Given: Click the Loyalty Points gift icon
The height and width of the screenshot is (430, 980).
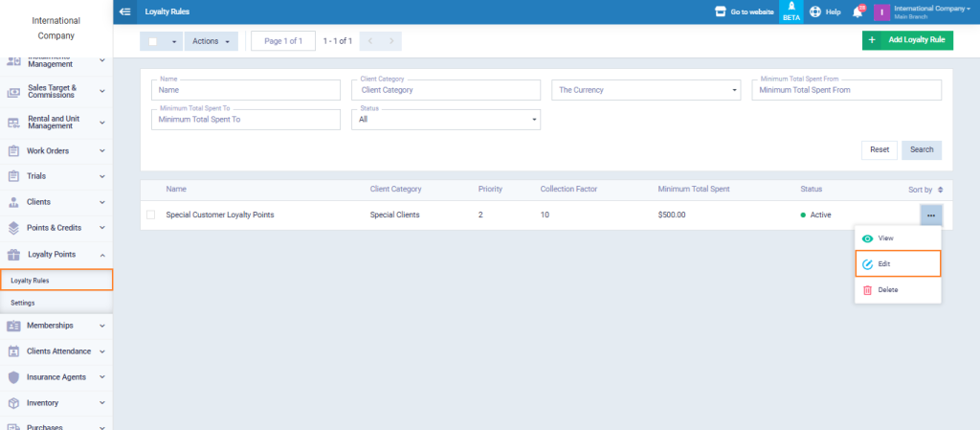Looking at the screenshot, I should tap(13, 255).
